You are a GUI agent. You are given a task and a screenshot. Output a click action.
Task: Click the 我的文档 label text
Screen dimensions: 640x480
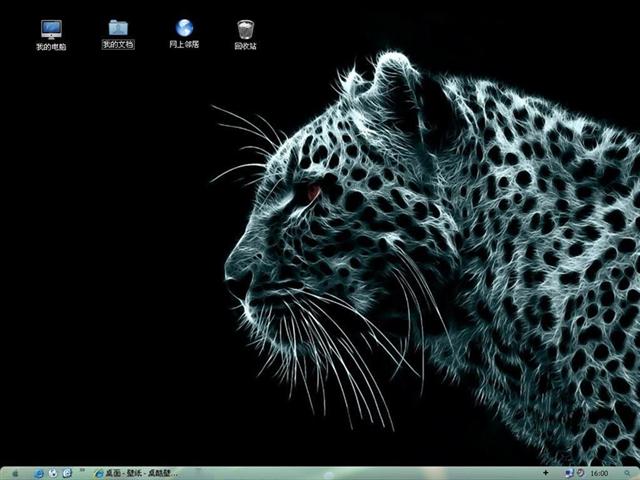tap(117, 45)
